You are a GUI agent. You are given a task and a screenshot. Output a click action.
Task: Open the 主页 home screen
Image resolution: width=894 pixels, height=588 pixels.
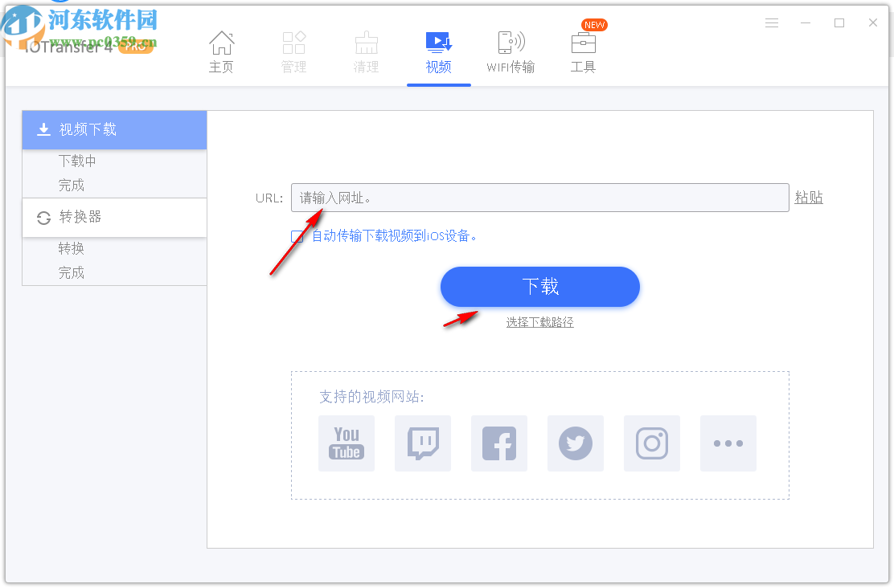[x=221, y=50]
